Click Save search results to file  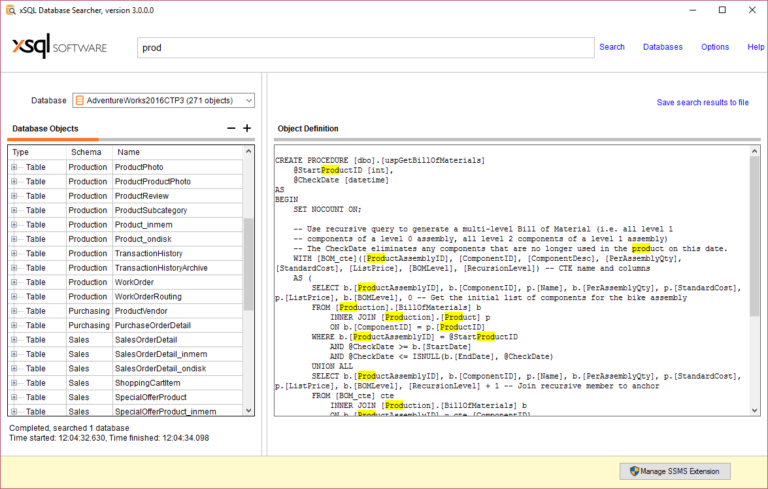pyautogui.click(x=702, y=102)
